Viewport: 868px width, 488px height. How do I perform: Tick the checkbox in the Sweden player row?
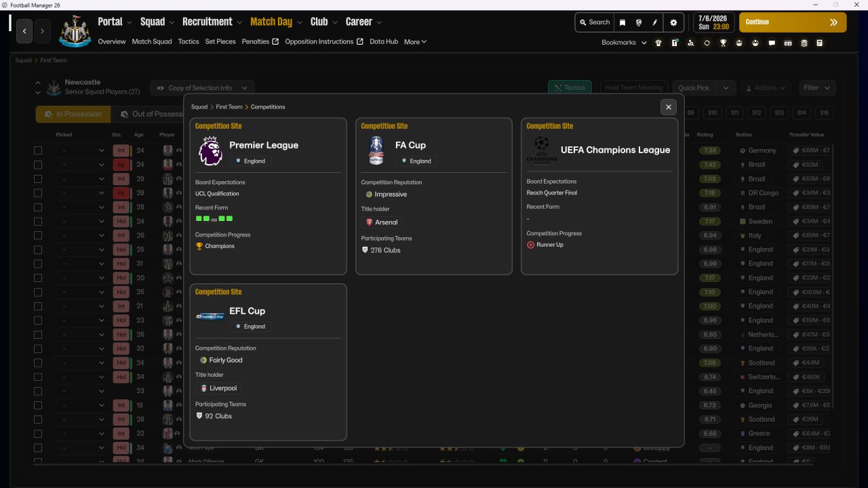point(38,222)
